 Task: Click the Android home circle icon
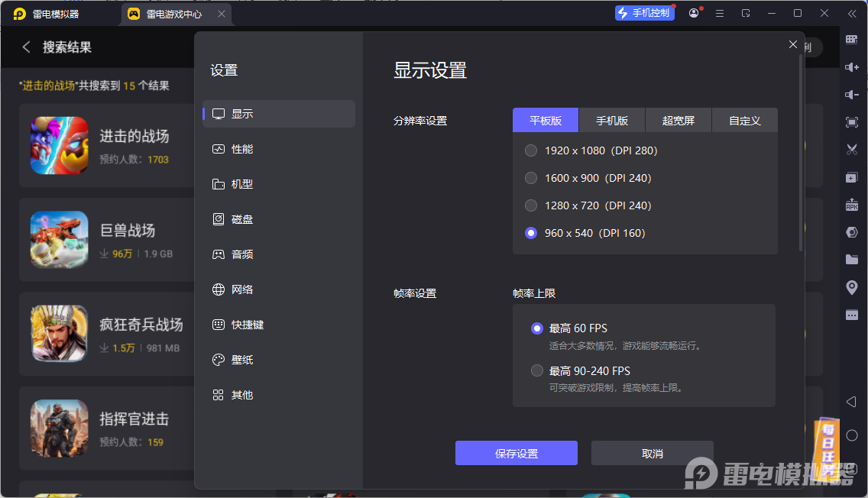[852, 435]
